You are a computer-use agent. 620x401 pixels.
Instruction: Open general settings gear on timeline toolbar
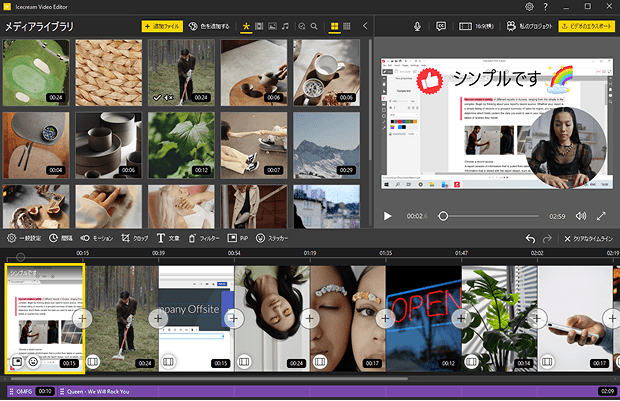click(x=24, y=238)
